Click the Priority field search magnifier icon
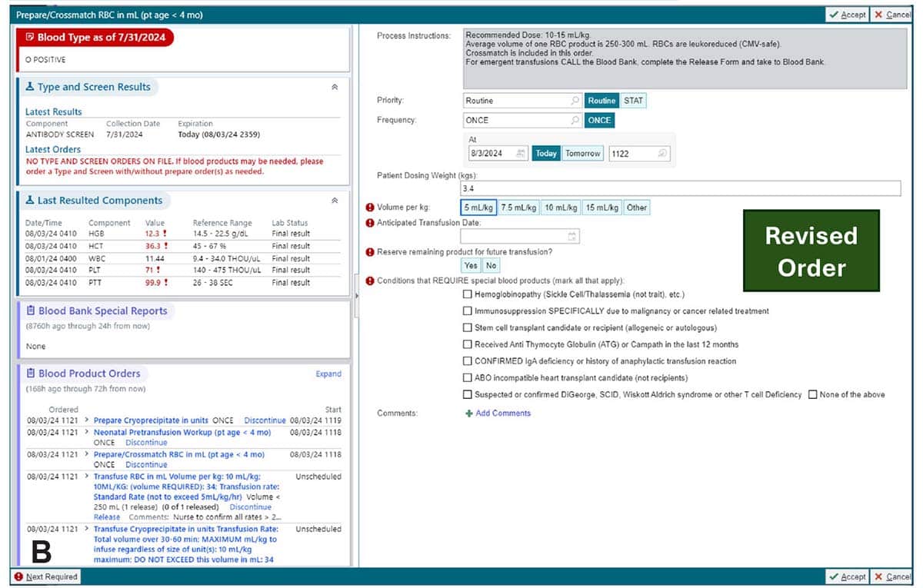 [575, 101]
